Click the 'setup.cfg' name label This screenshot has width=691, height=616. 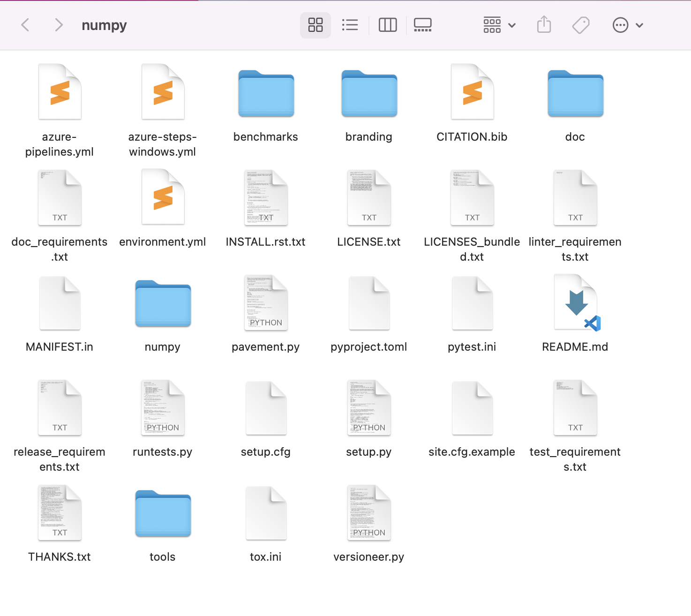pos(266,452)
